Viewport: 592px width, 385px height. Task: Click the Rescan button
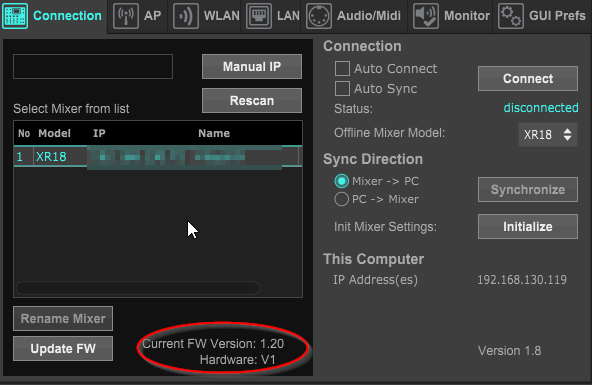[252, 101]
